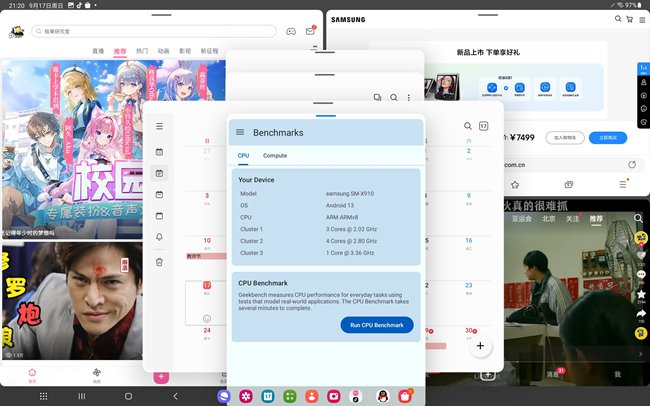Open the browser tab switcher icon

[569, 185]
